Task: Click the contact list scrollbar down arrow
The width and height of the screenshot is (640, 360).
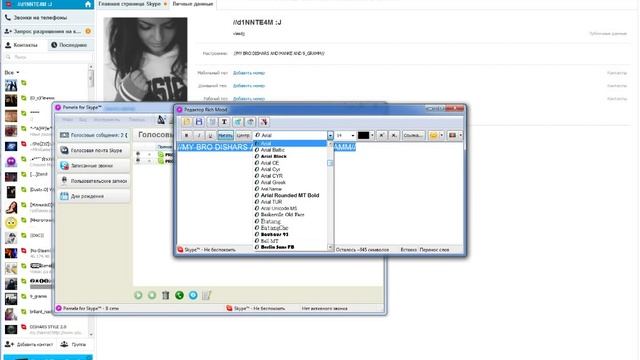Action: [x=91, y=334]
